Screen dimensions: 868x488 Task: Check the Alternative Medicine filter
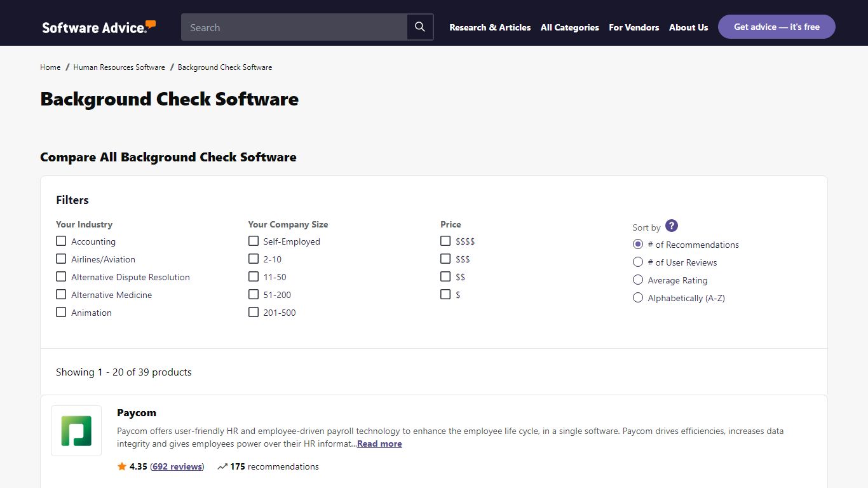pyautogui.click(x=61, y=294)
